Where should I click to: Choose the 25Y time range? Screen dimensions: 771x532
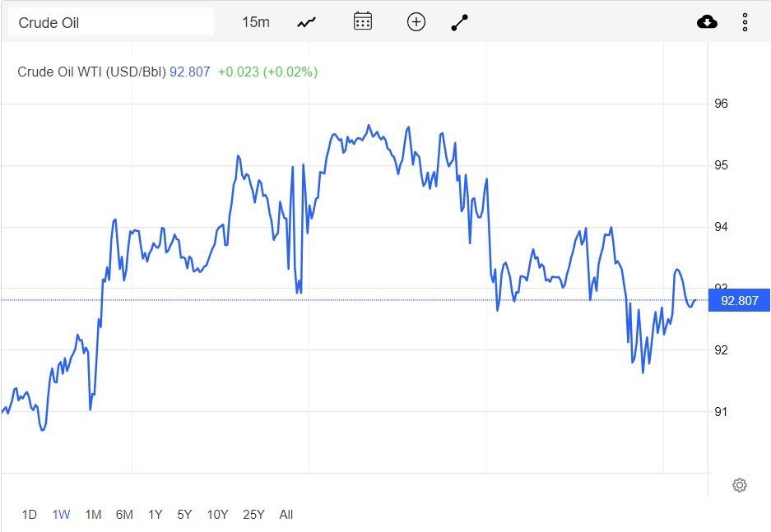(253, 515)
